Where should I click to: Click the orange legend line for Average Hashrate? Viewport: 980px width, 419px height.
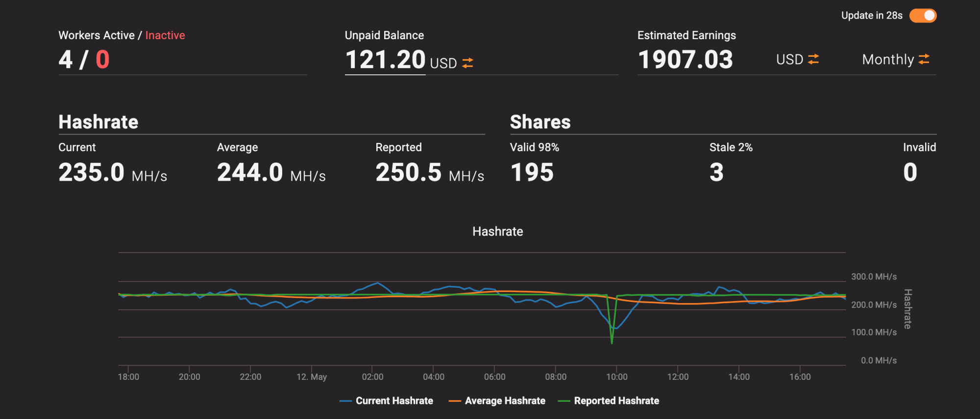455,401
